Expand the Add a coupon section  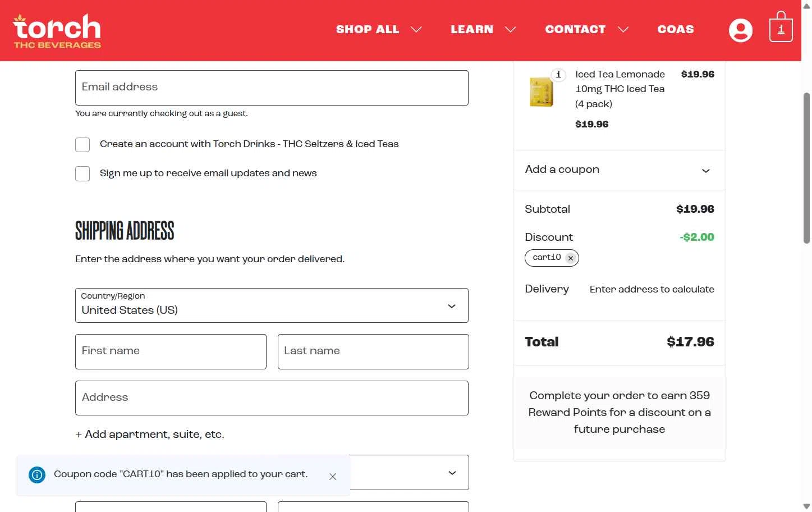click(x=619, y=170)
